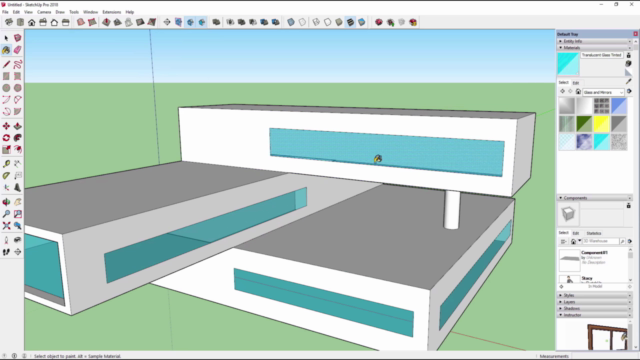Open the Extensions menu
Viewport: 640px width, 360px height.
pos(111,12)
